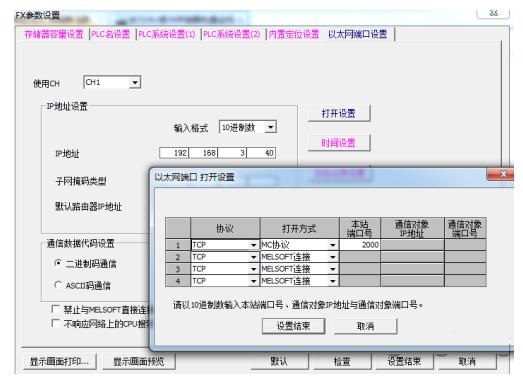Viewport: 523px width, 383px height.
Task: Open the PLC系统设置(1) tab
Action: 167,34
